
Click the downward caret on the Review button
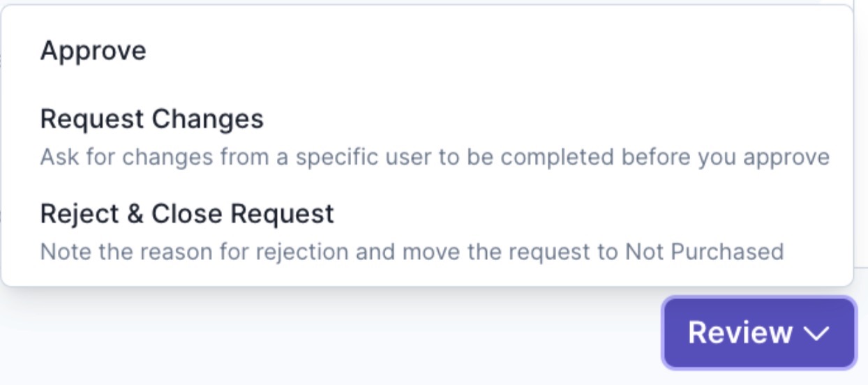[816, 333]
